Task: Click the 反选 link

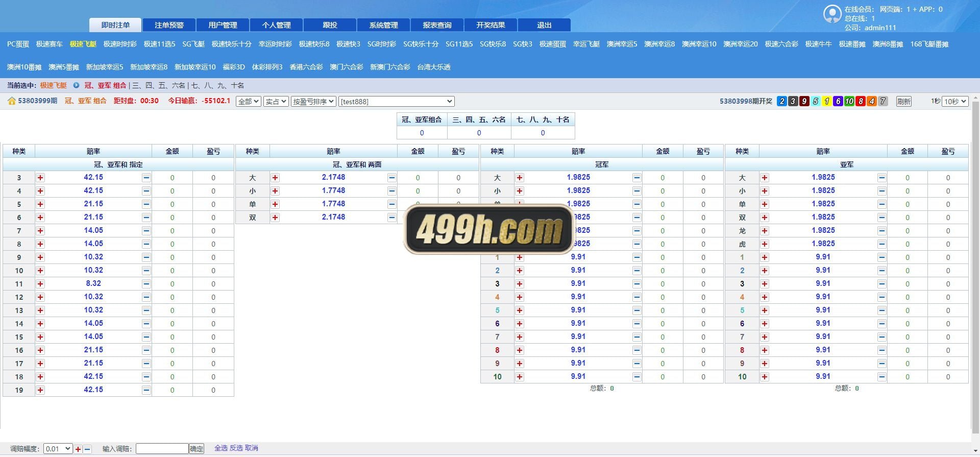Action: 236,448
